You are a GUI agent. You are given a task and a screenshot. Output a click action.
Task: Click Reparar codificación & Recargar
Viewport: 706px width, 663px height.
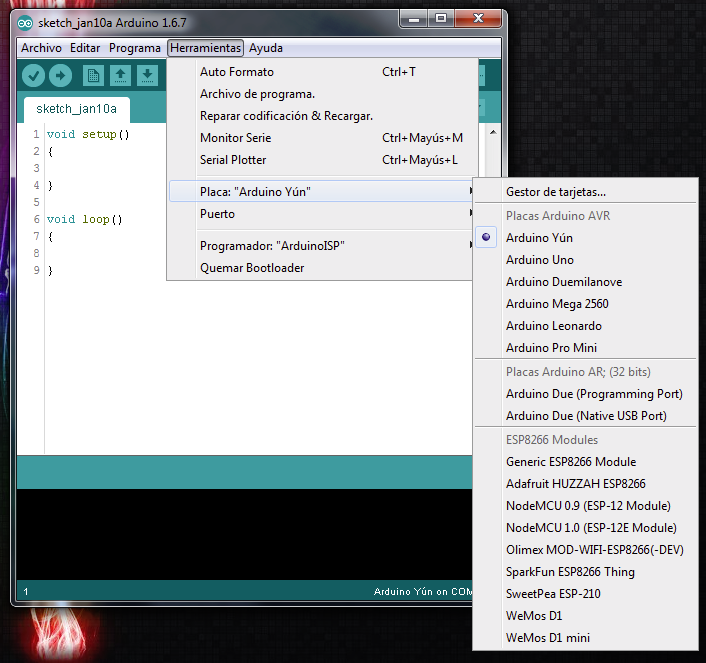pos(322,116)
